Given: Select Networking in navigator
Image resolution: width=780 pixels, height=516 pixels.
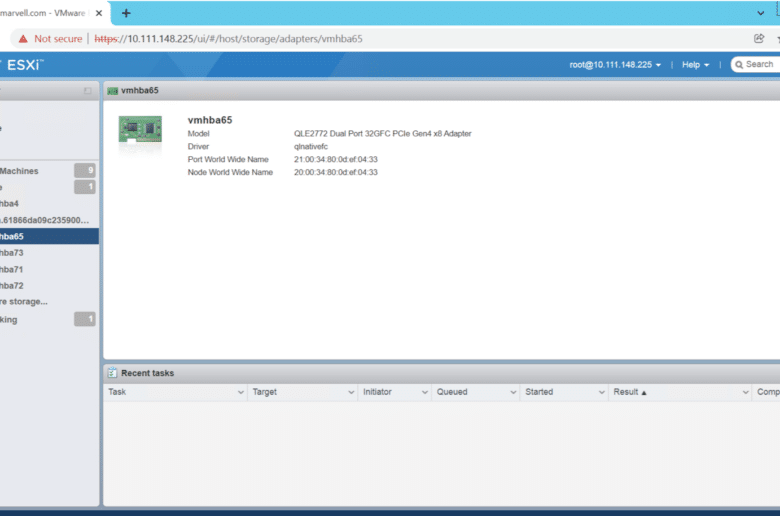Looking at the screenshot, I should pyautogui.click(x=8, y=319).
